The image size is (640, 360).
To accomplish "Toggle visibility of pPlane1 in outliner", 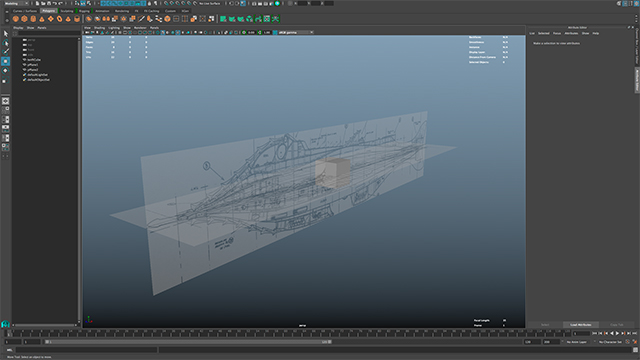I will point(24,65).
